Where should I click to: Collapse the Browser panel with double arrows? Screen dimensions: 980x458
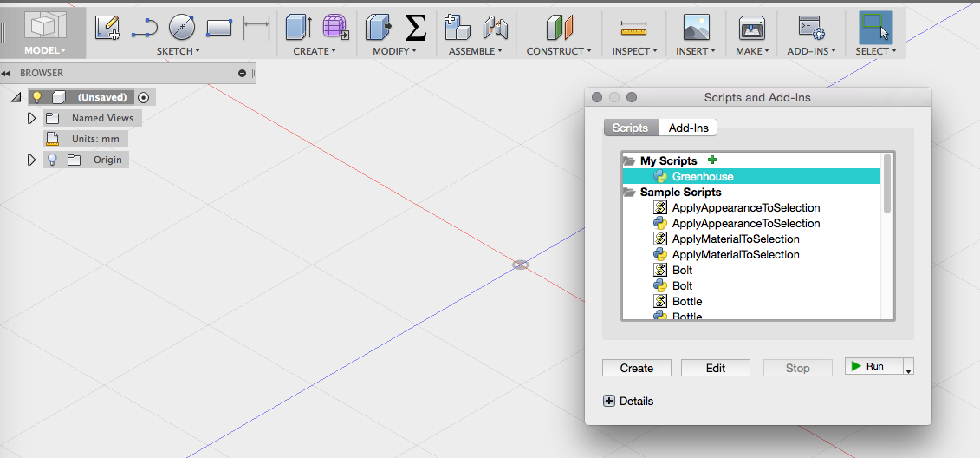coord(6,73)
